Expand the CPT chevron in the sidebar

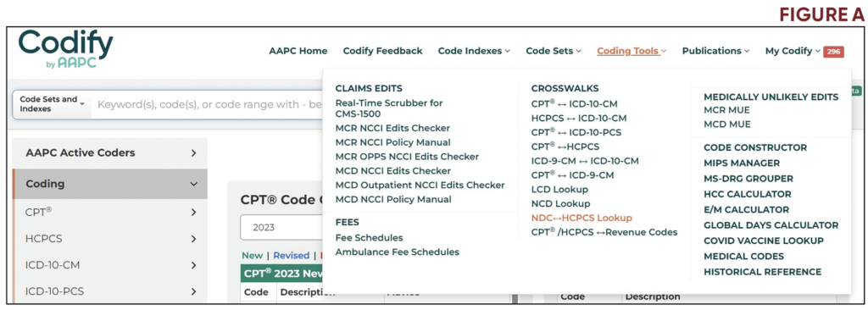coord(193,213)
